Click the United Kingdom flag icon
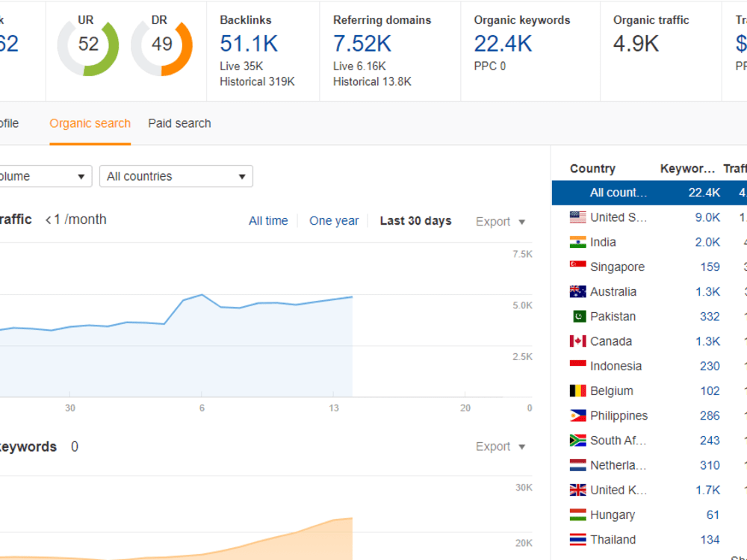This screenshot has height=560, width=747. tap(577, 490)
